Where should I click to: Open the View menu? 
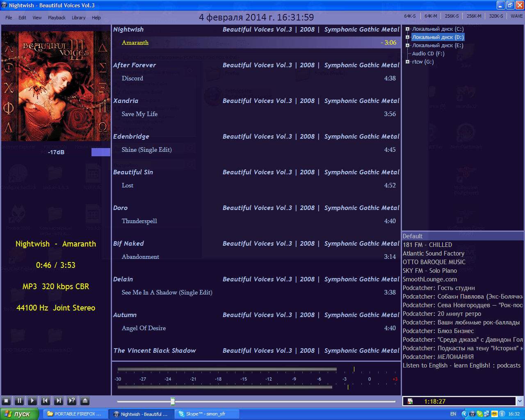(37, 18)
